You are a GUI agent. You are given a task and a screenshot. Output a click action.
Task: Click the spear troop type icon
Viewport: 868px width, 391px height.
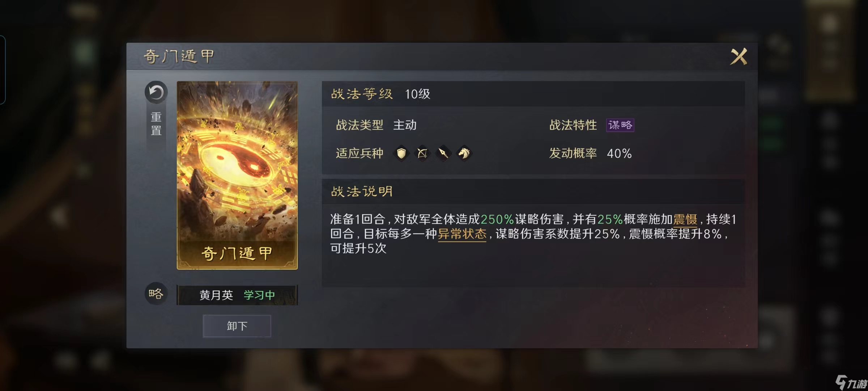click(x=443, y=154)
